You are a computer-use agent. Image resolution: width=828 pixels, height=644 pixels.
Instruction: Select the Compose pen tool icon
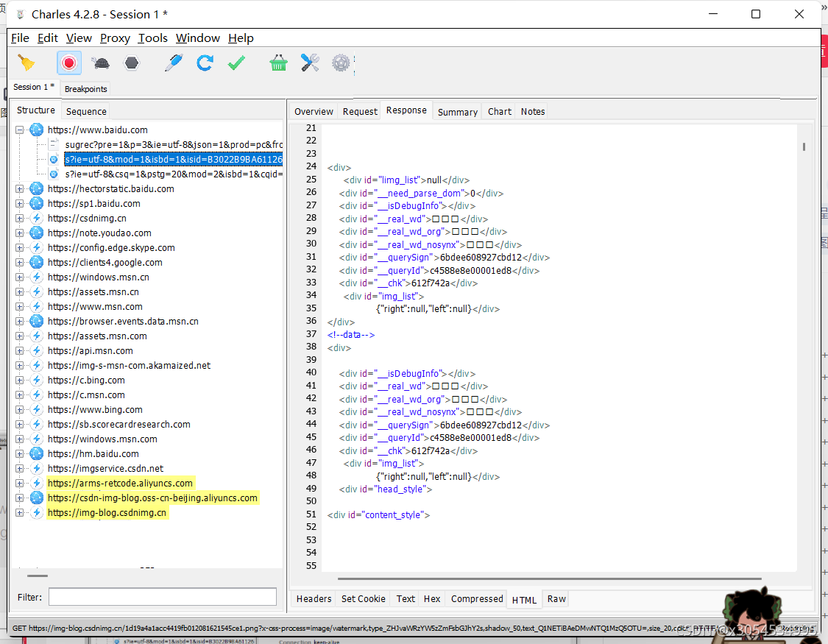(174, 63)
